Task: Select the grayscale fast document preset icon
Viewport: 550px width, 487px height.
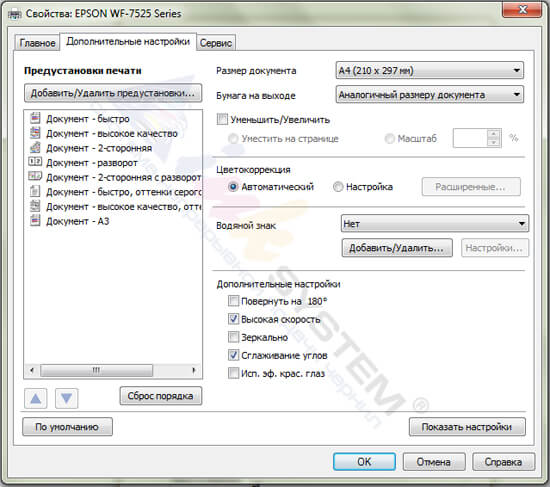Action: point(35,192)
